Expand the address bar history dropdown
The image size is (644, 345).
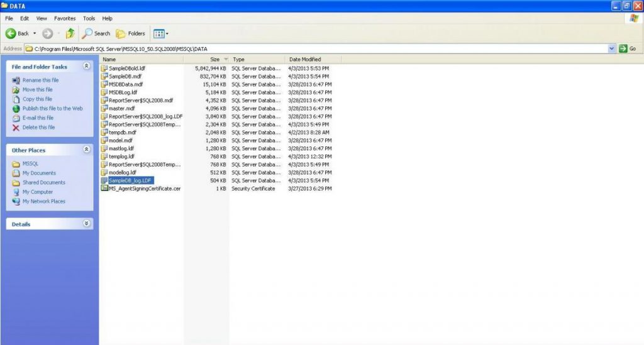pyautogui.click(x=611, y=49)
